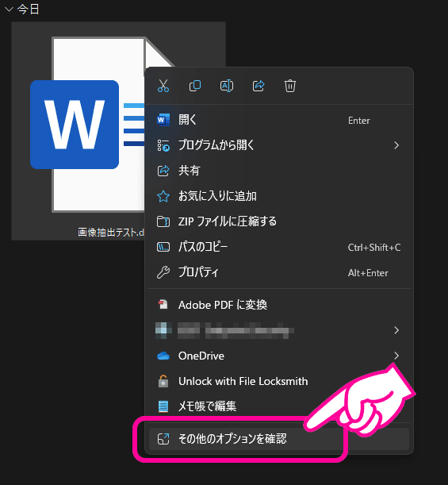
Task: Choose メモ帳で編集 menu entry
Action: click(x=279, y=406)
